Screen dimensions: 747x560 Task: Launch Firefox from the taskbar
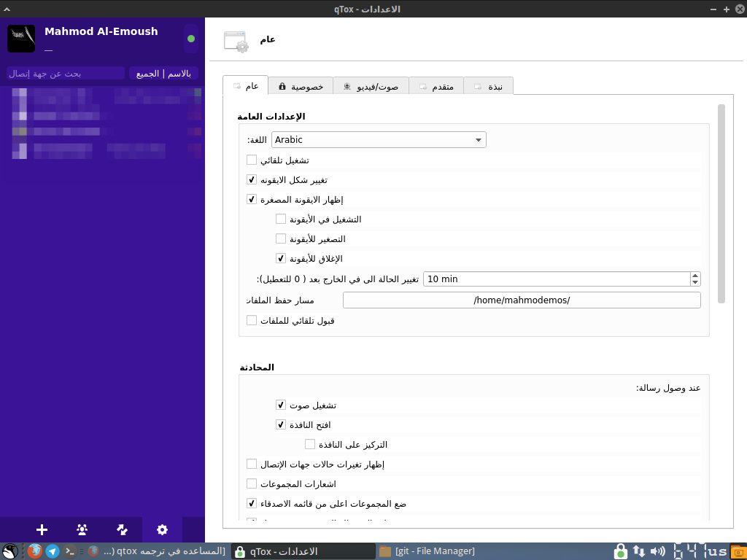click(34, 551)
